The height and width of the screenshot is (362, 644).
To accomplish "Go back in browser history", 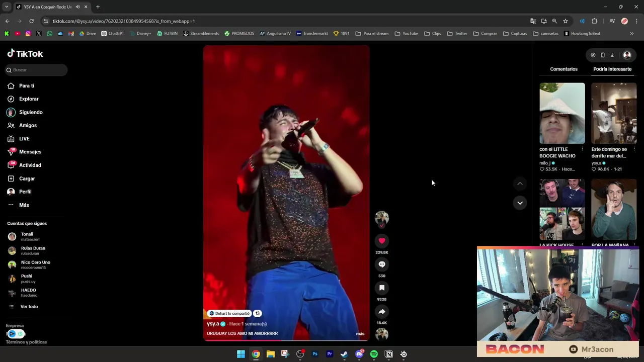I will (7, 21).
